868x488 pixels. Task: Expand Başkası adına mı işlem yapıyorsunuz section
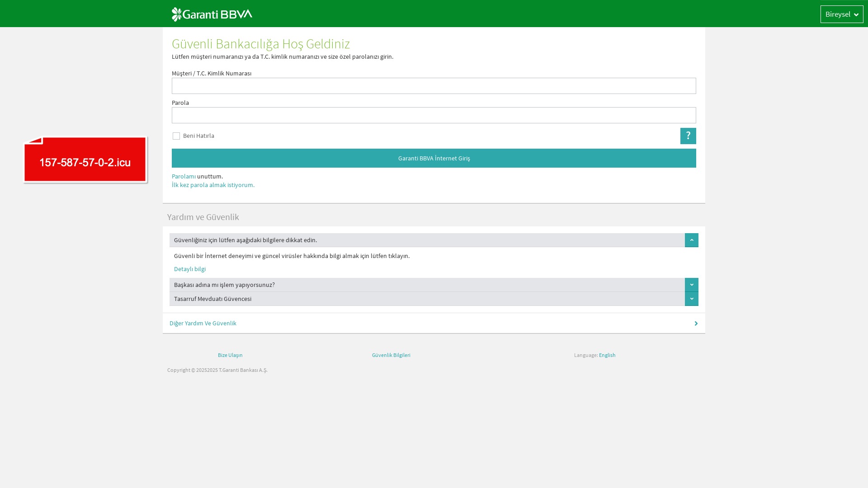tap(692, 285)
